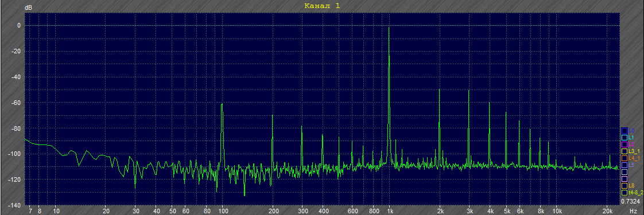Click the 100 Hz peak tip
The image size is (644, 215).
(x=222, y=104)
